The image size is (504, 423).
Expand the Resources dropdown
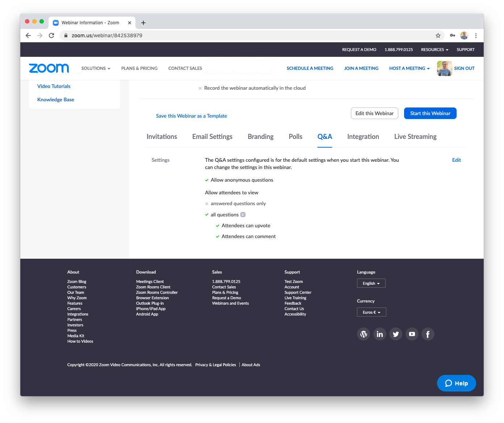click(x=434, y=50)
